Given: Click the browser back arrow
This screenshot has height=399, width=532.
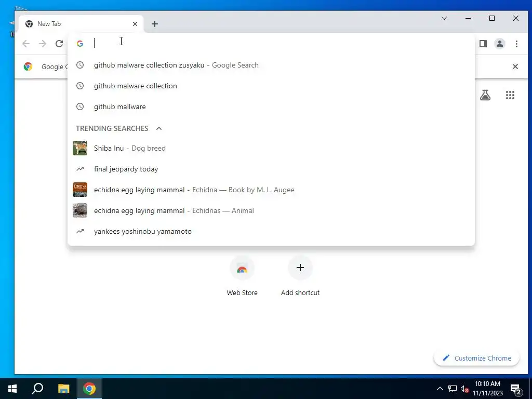Looking at the screenshot, I should click(26, 44).
